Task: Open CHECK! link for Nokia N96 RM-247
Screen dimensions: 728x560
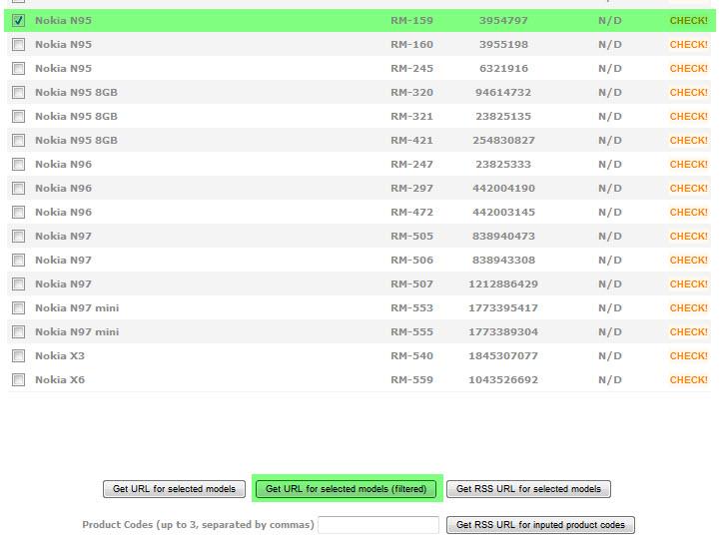Action: 688,165
